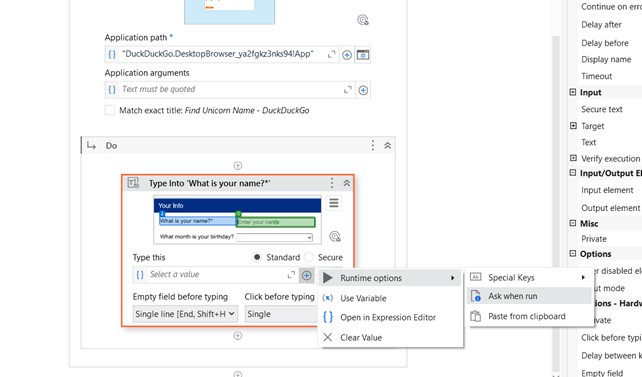The width and height of the screenshot is (642, 377).
Task: Click the indicate application window icon
Action: 363,54
